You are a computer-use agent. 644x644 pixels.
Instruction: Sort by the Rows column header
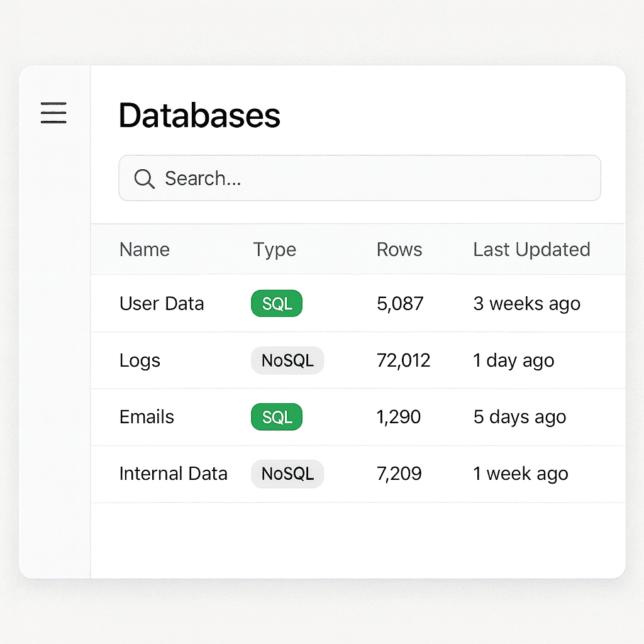tap(399, 250)
